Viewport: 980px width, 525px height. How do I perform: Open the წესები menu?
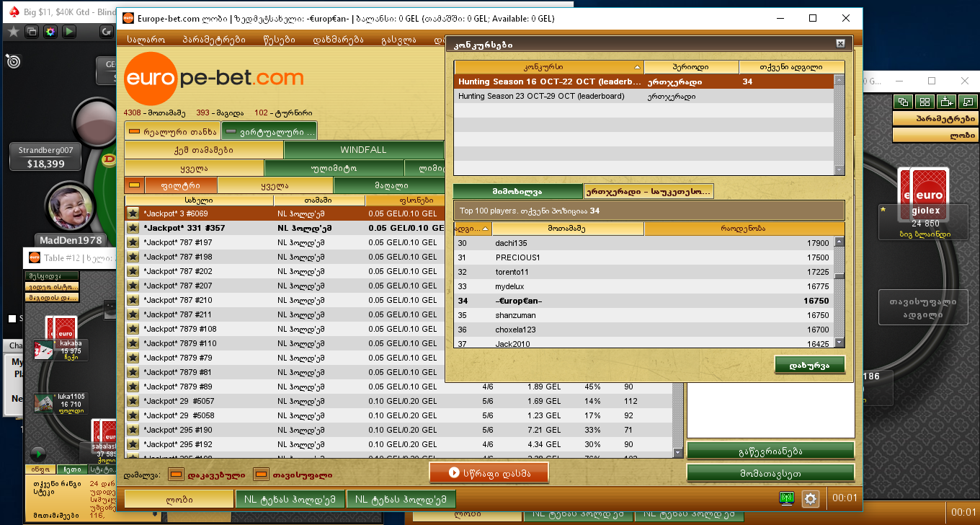[279, 40]
